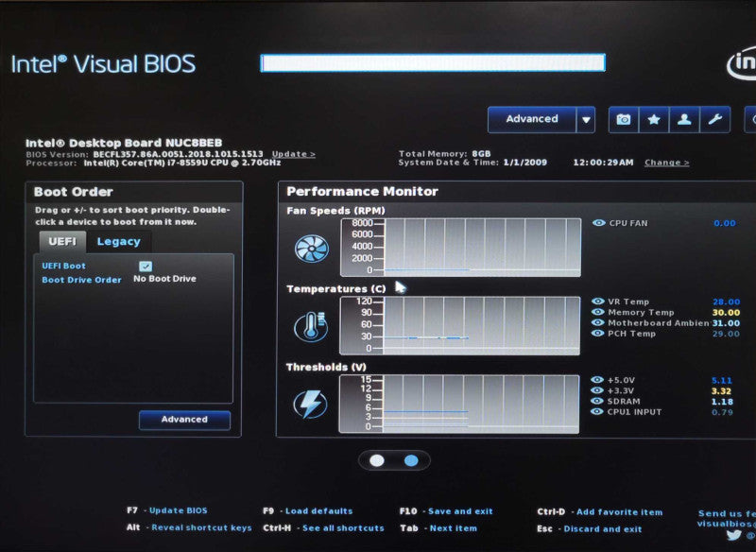Click the No Boot Drive entry

164,279
